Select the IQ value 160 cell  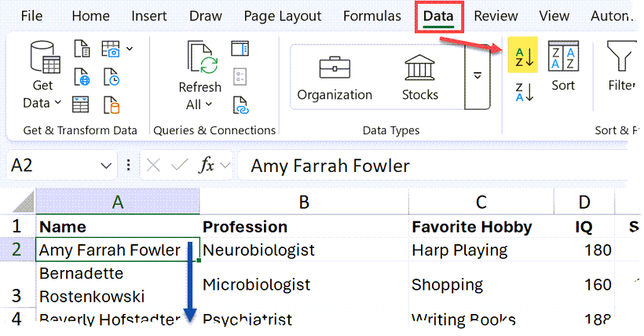coord(584,284)
